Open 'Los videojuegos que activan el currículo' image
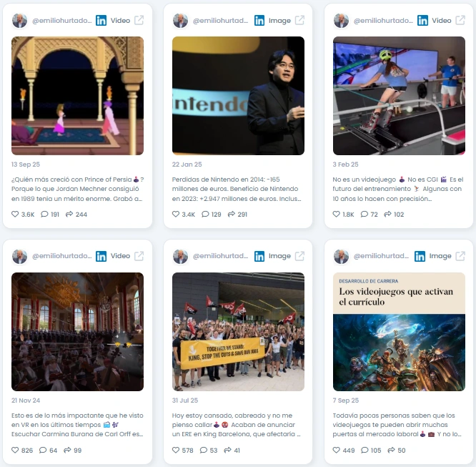476x467 pixels. pos(399,332)
